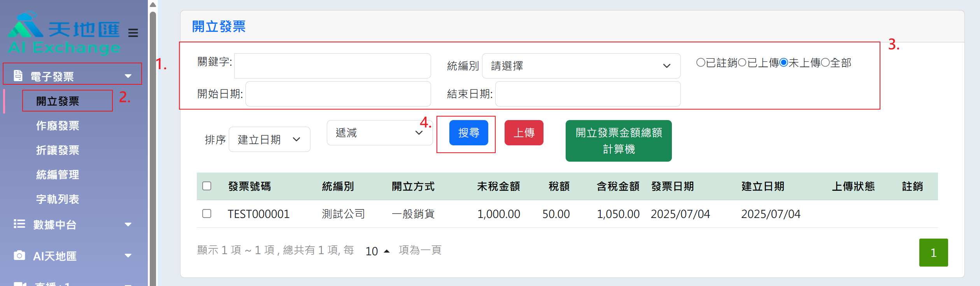Select the 全部 radio option

[825, 63]
